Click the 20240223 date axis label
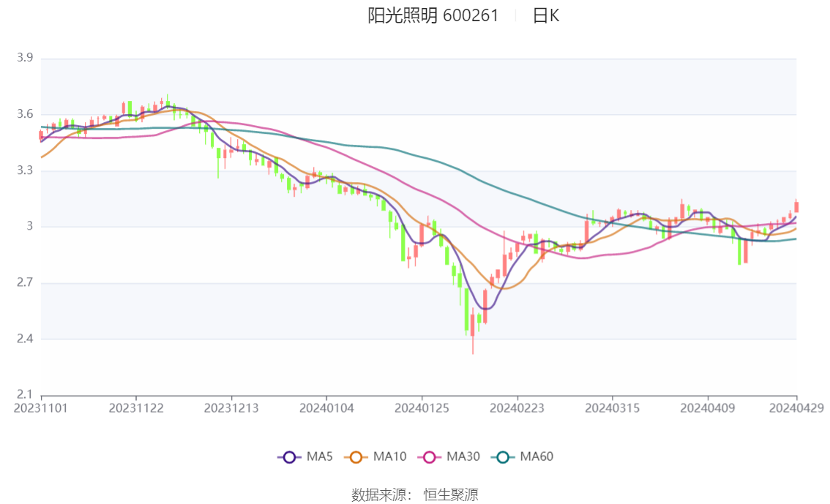 [x=517, y=408]
